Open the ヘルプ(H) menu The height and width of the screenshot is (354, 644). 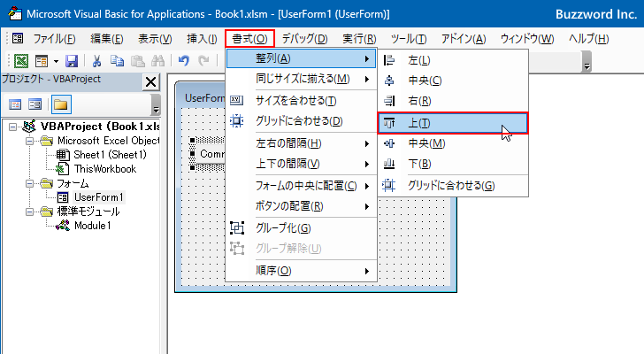point(588,39)
